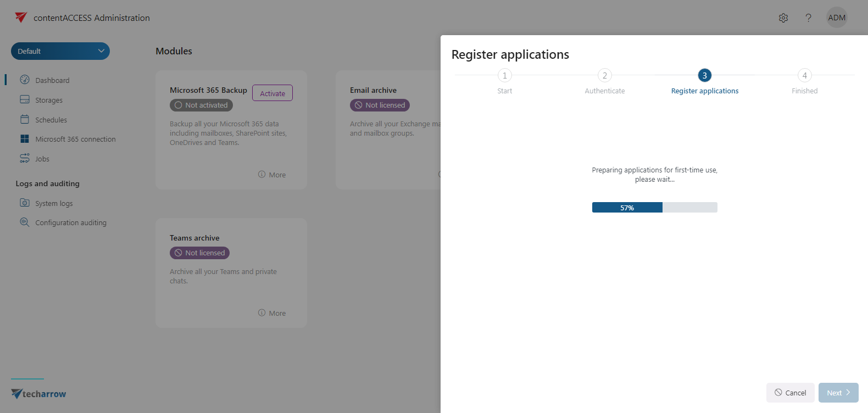Expand the Default tenant dropdown

coord(60,51)
